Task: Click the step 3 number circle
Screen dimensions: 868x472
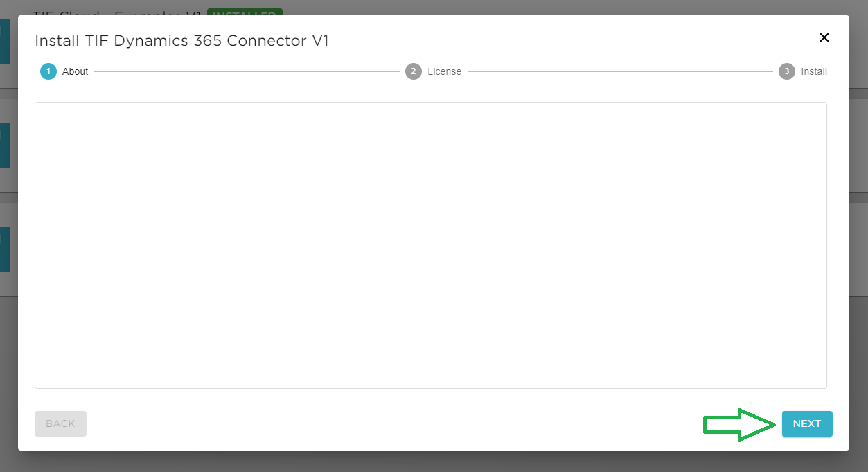Action: 787,71
